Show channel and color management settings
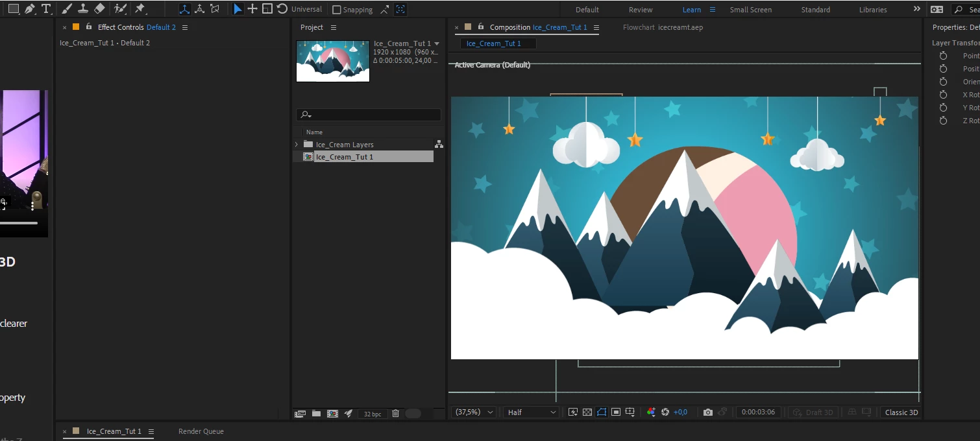 [651, 412]
